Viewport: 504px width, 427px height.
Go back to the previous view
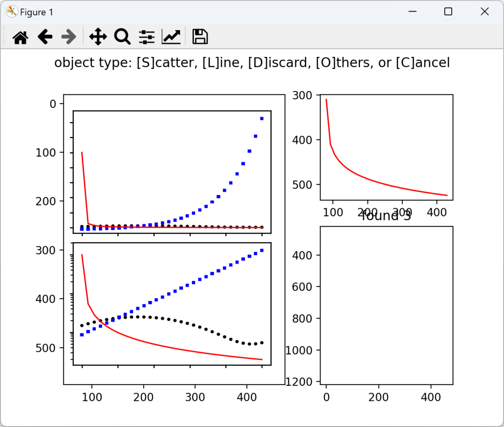[x=45, y=37]
